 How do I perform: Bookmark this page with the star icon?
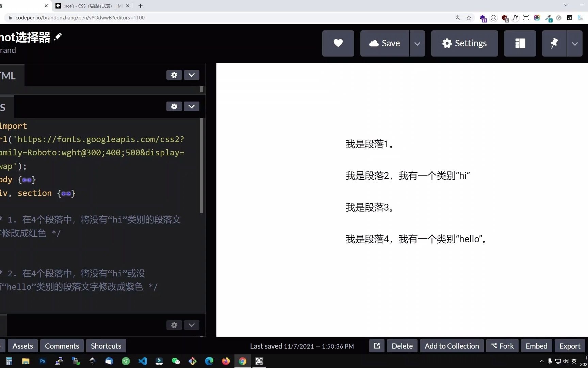click(469, 18)
